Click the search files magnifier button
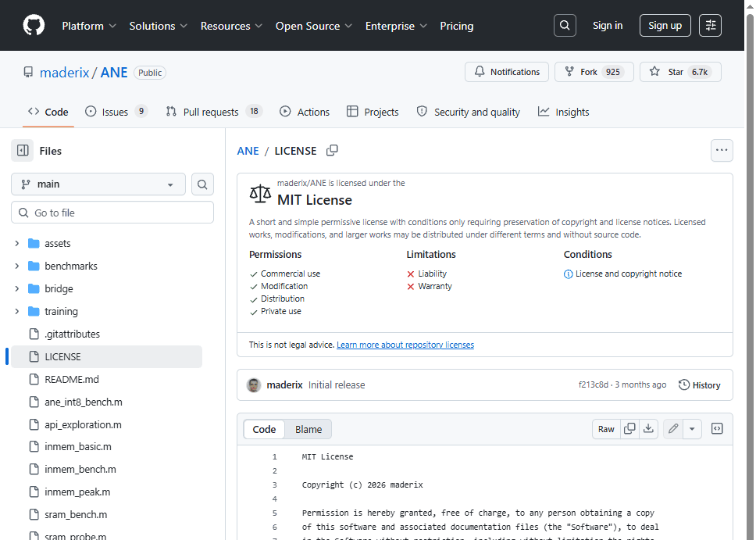Screen dimensions: 756x540 202,184
